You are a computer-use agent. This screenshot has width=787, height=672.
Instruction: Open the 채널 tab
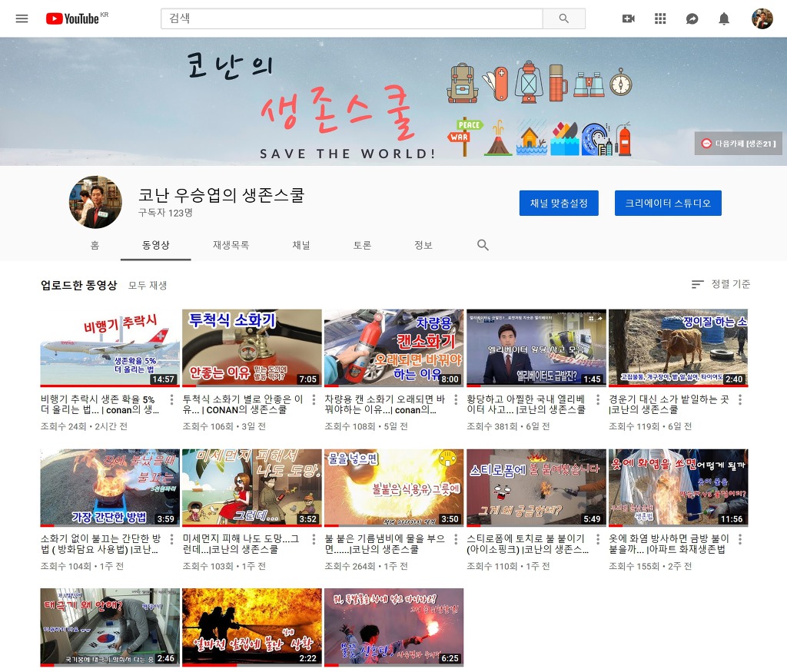pyautogui.click(x=301, y=245)
